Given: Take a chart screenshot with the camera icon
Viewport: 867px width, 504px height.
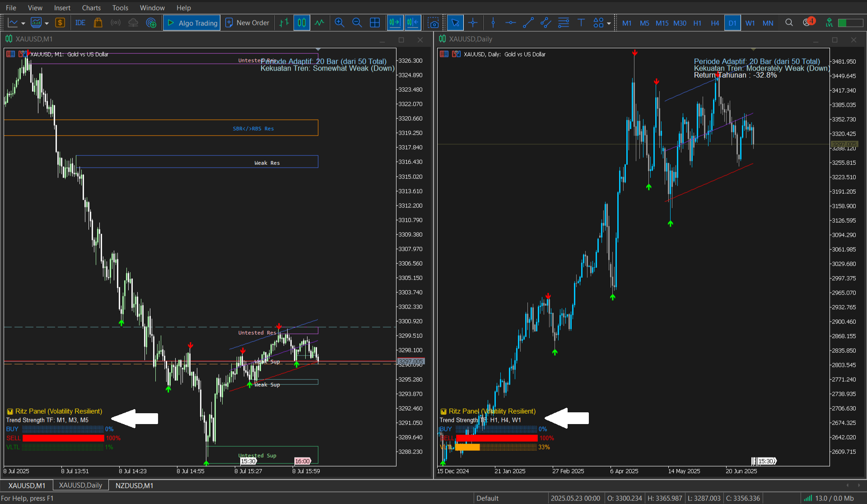Looking at the screenshot, I should [433, 23].
